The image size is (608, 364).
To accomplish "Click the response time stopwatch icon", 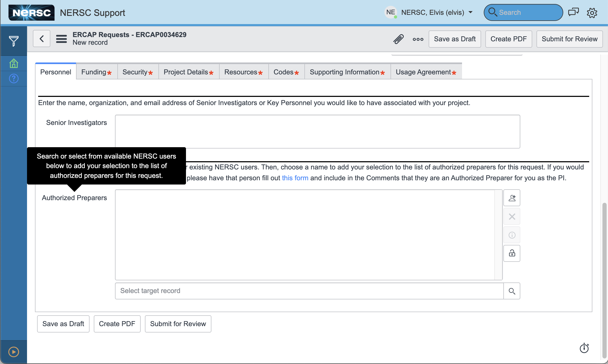I will click(x=584, y=348).
